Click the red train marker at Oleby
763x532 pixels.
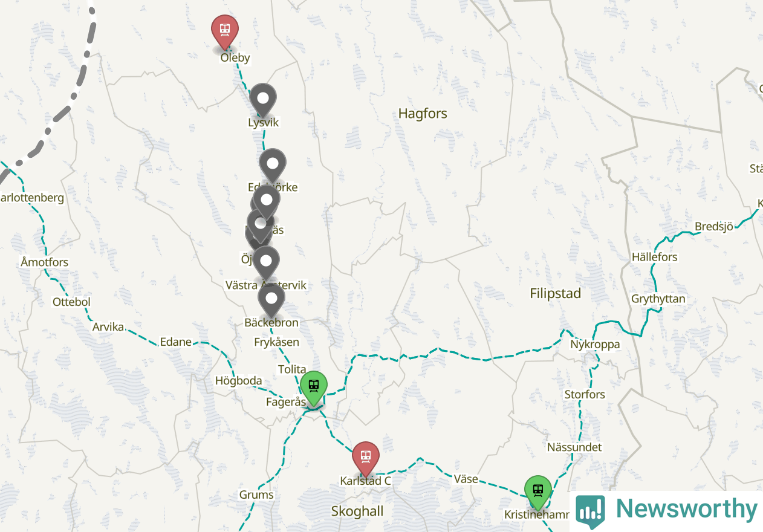(x=225, y=31)
